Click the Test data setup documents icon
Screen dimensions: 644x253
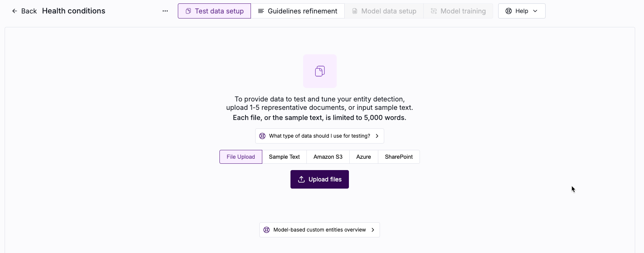[x=188, y=11]
